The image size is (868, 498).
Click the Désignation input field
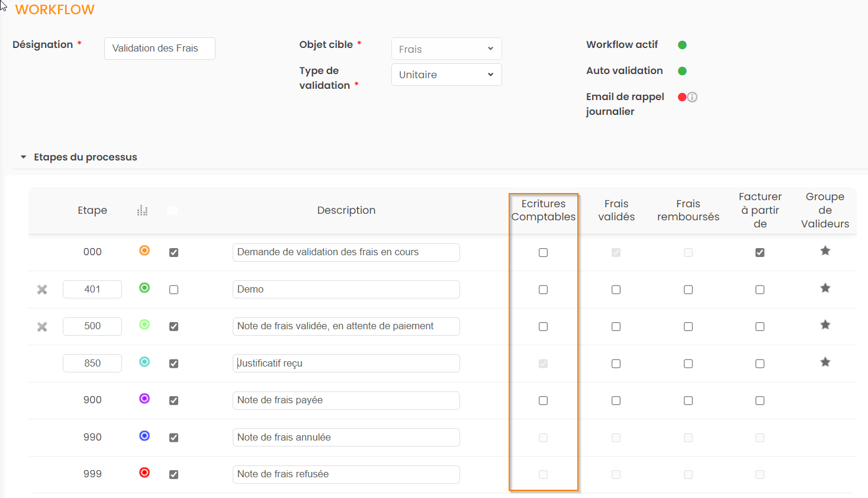(159, 49)
